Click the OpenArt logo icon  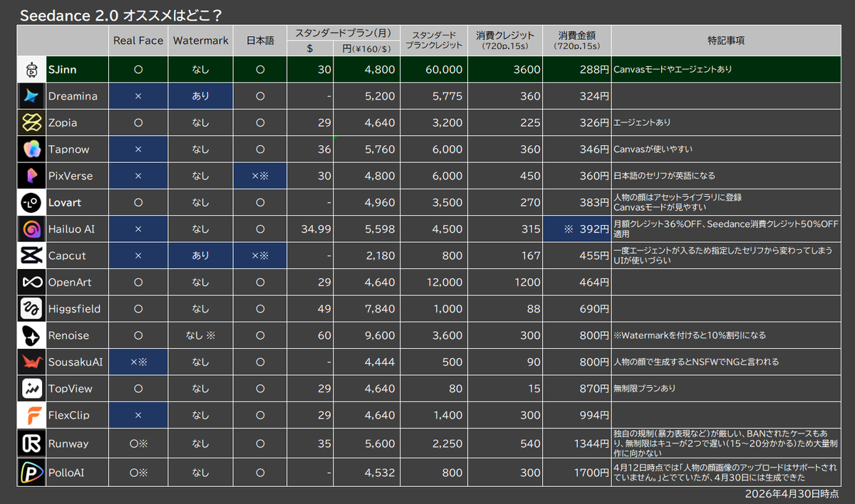[x=31, y=282]
